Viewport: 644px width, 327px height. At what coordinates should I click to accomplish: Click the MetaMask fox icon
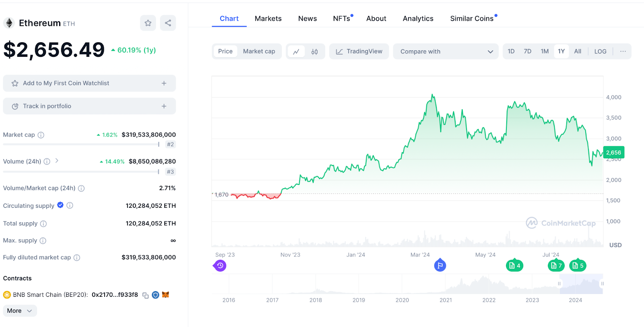pyautogui.click(x=165, y=295)
